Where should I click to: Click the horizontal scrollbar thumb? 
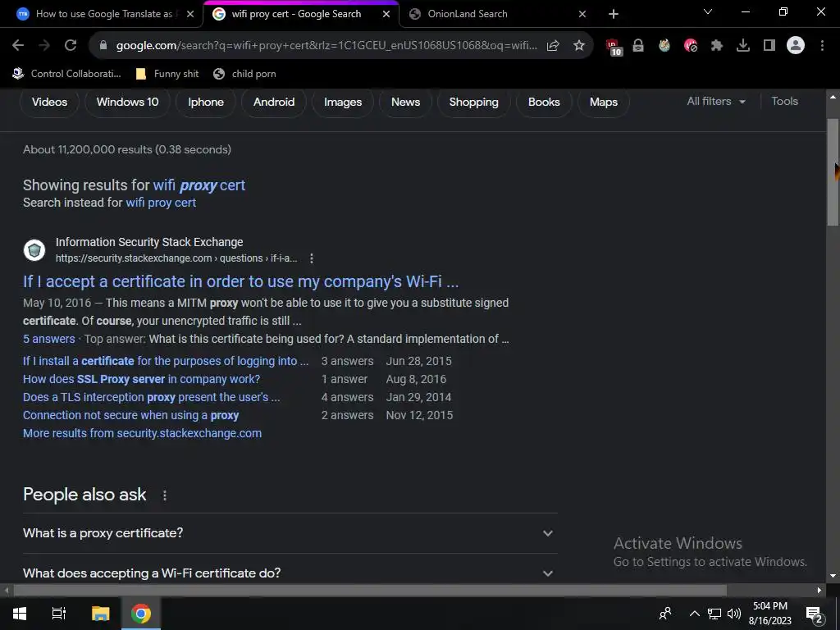(x=370, y=591)
